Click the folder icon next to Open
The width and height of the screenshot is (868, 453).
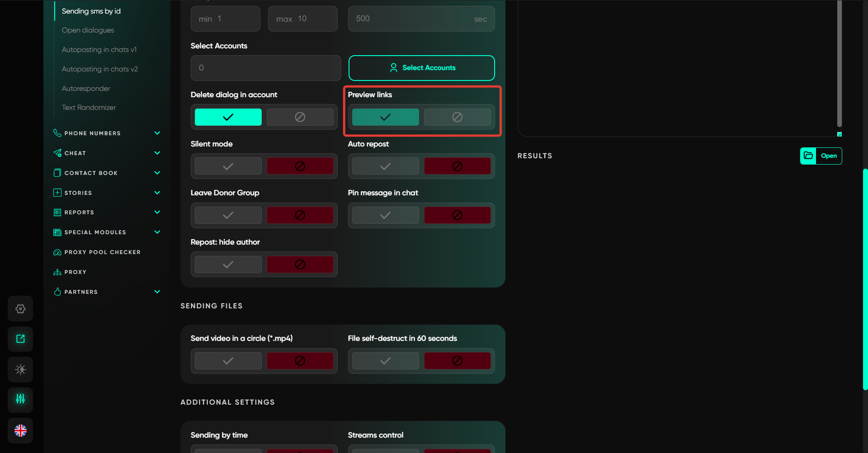808,156
